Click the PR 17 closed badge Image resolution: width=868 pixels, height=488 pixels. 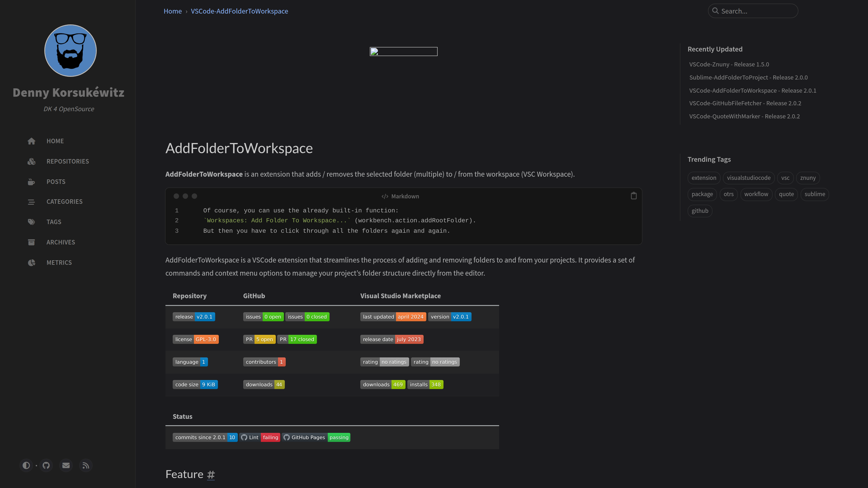(x=297, y=340)
